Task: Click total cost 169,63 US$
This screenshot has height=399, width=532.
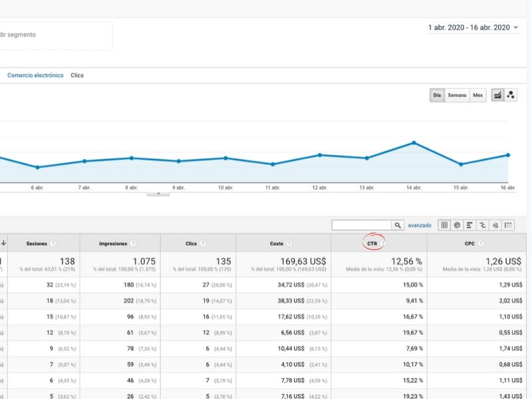Action: tap(303, 261)
